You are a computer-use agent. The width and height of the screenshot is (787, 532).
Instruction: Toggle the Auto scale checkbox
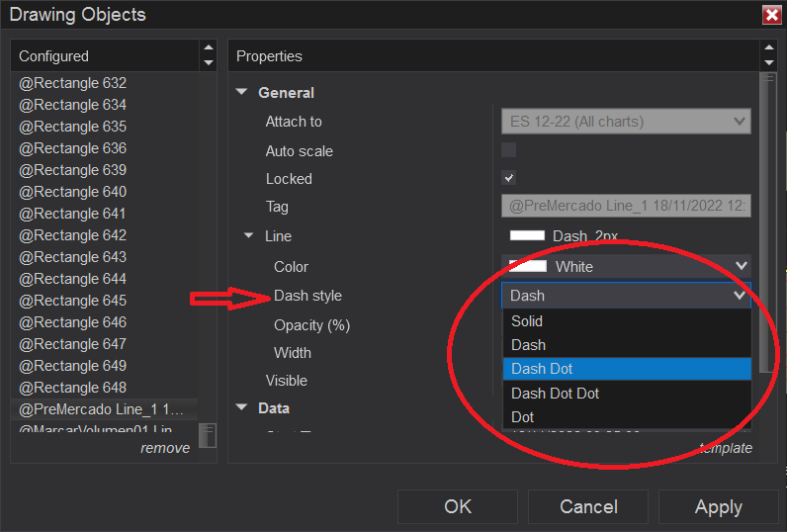coord(509,150)
